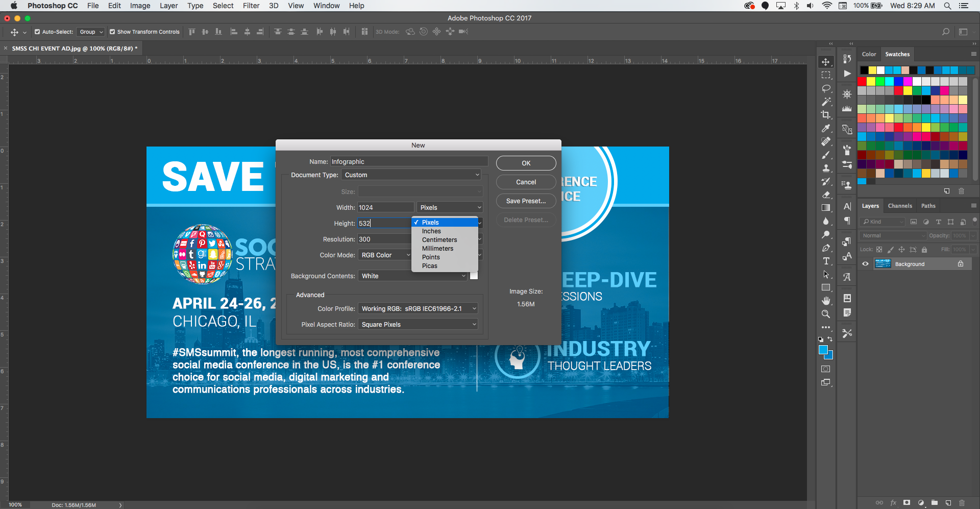Select the Zoom tool
Screen dimensions: 980x509
826,314
